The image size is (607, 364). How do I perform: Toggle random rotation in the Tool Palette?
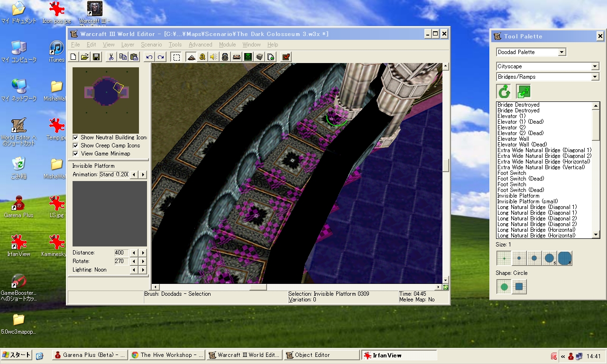click(x=504, y=91)
